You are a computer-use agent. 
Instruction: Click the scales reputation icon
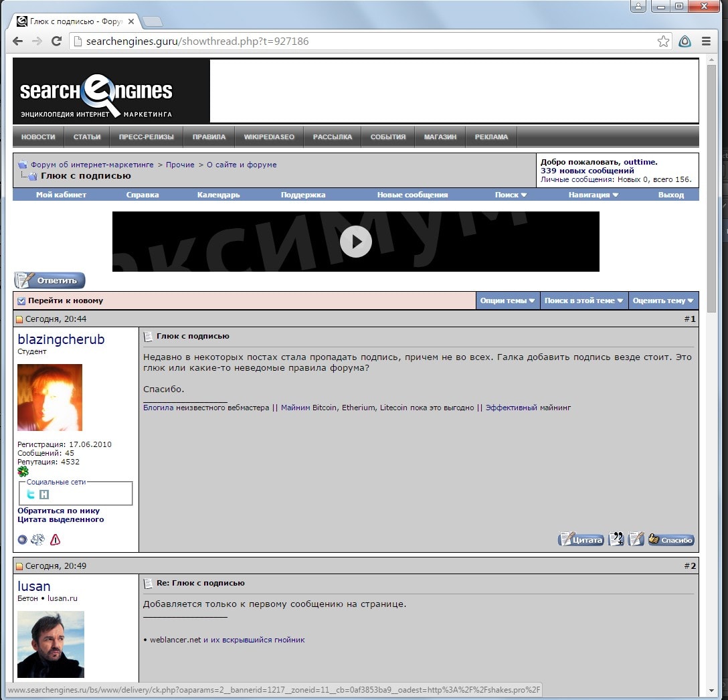click(38, 539)
